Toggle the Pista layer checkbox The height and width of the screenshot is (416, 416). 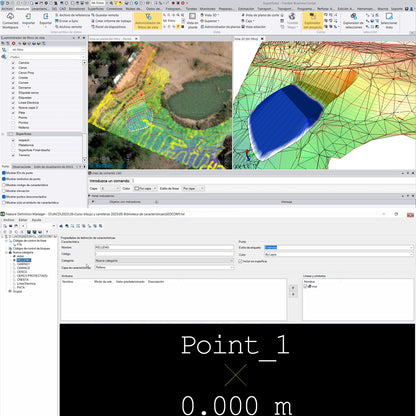[13, 113]
